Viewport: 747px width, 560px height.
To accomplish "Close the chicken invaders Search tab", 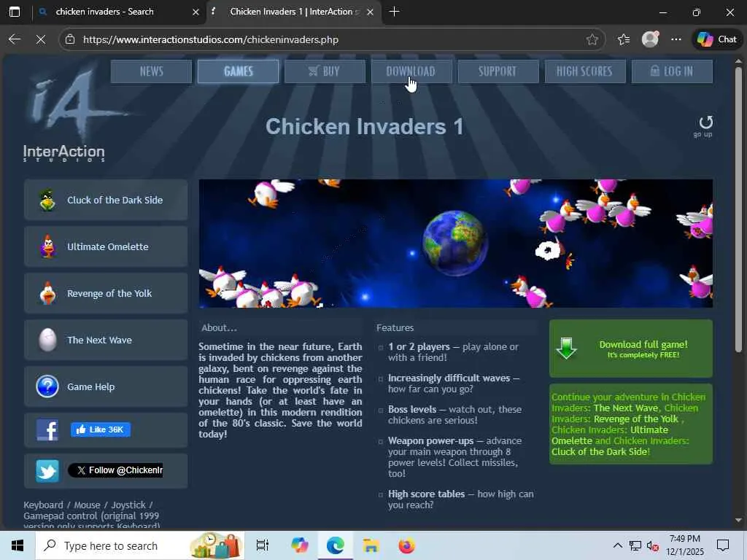I will tap(196, 12).
